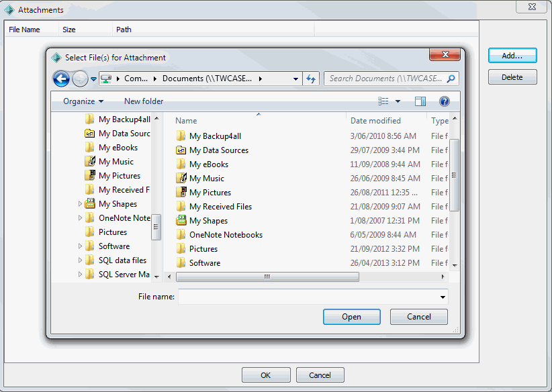This screenshot has width=552, height=392.
Task: Select My Music folder icon in file list
Action: pyautogui.click(x=181, y=178)
